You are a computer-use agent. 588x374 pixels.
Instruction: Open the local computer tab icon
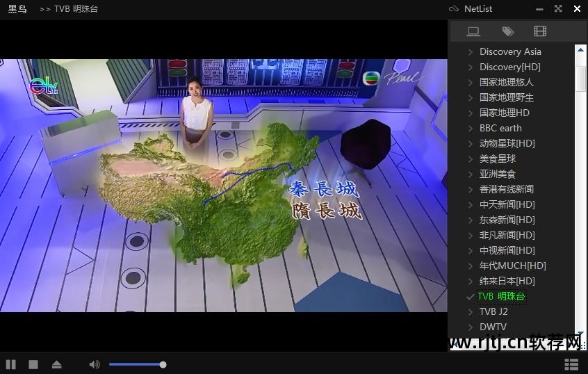(x=473, y=31)
